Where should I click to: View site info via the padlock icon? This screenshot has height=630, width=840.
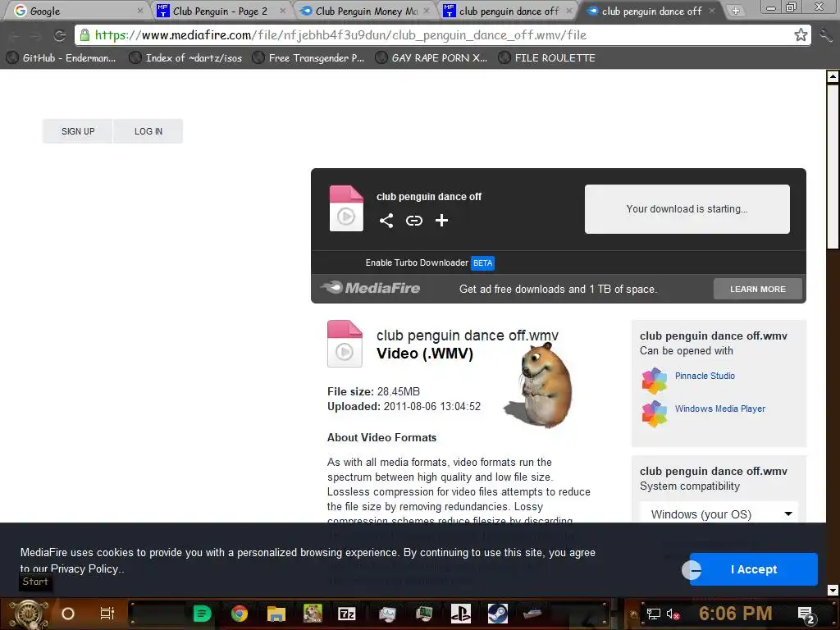pos(84,34)
